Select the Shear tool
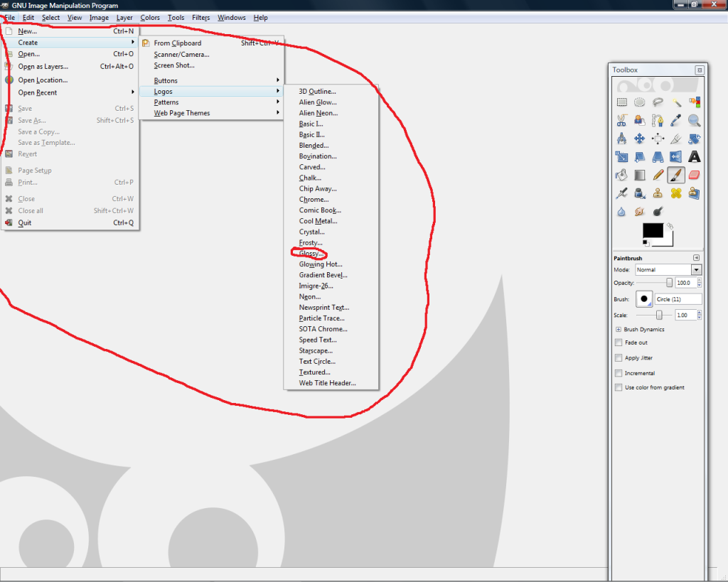Image resolution: width=728 pixels, height=582 pixels. 640,157
